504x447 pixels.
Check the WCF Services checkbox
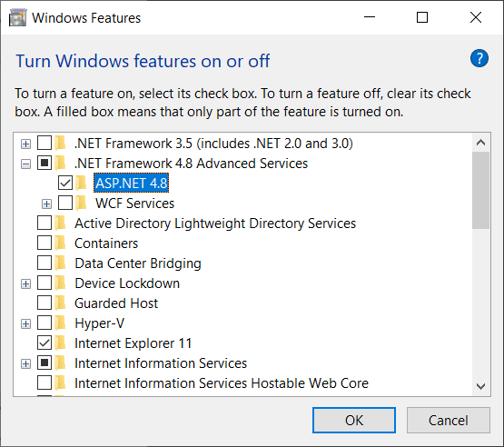pos(65,204)
